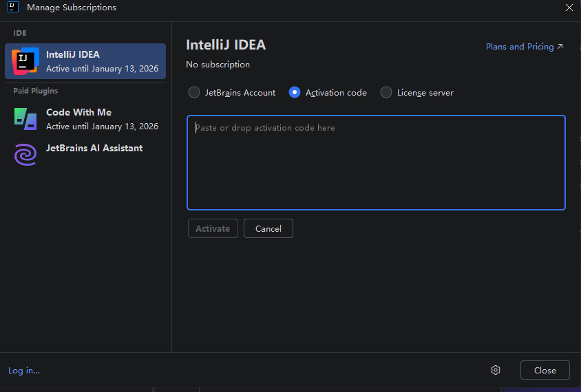The image size is (581, 392).
Task: Open the Log in... link
Action: [x=24, y=371]
